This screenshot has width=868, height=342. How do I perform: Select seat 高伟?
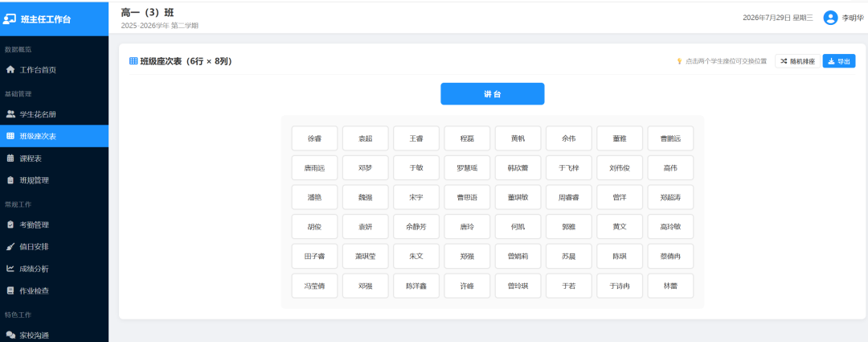[x=670, y=168]
